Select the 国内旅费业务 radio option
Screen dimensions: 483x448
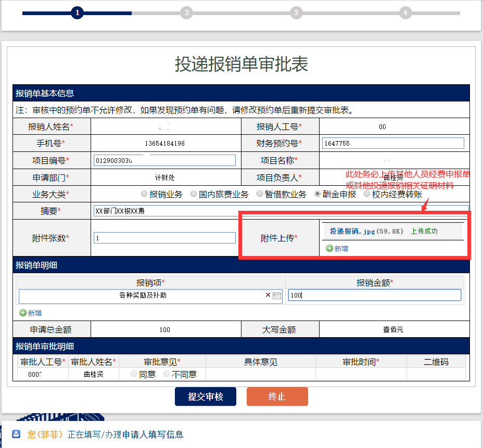(x=194, y=194)
